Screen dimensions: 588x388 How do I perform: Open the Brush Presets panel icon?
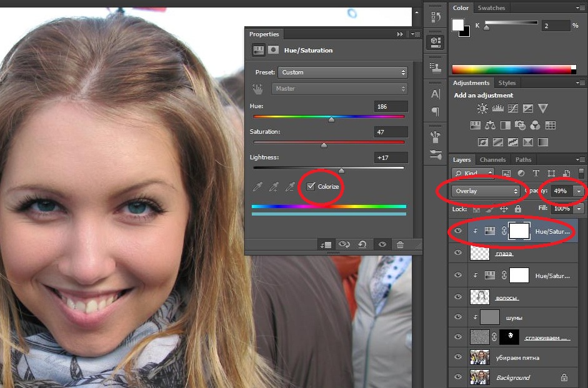[436, 137]
